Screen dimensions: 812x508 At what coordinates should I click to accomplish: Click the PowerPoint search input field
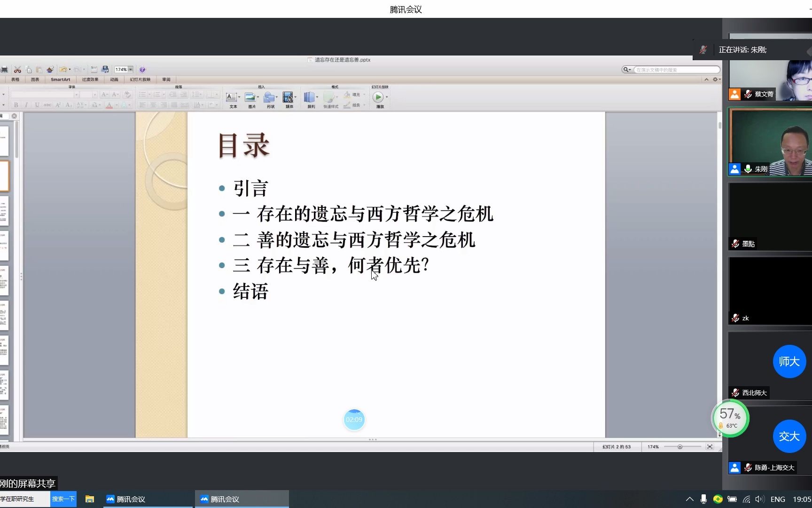coord(677,70)
